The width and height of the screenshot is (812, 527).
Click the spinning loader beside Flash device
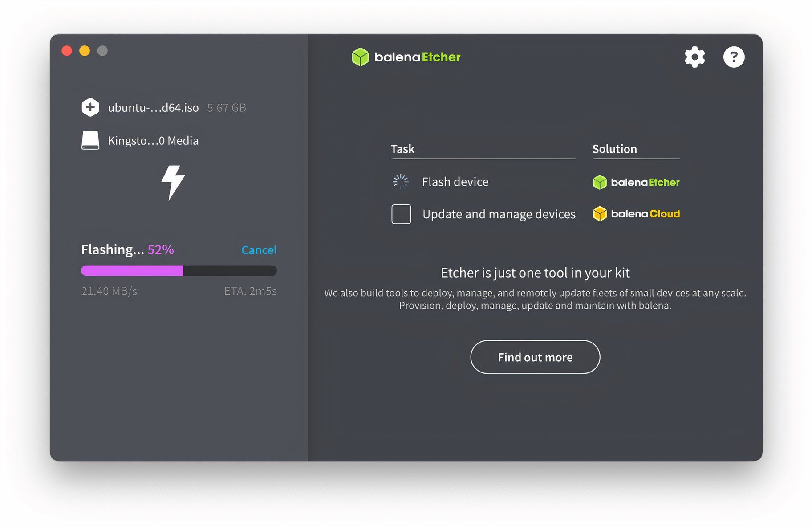[x=401, y=182]
